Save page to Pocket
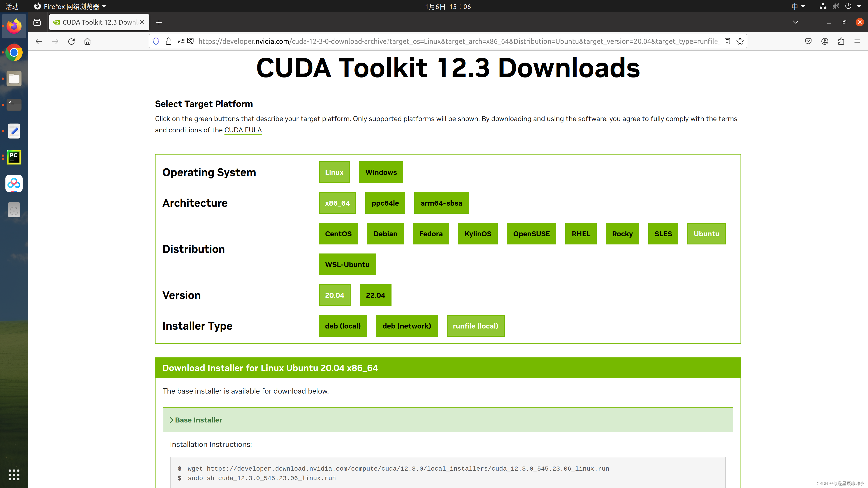 click(x=808, y=41)
